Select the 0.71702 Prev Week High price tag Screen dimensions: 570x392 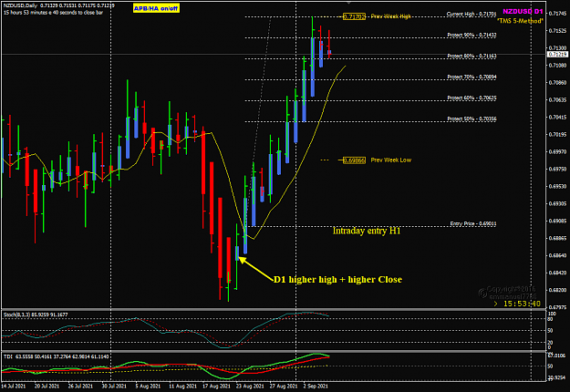(x=354, y=16)
